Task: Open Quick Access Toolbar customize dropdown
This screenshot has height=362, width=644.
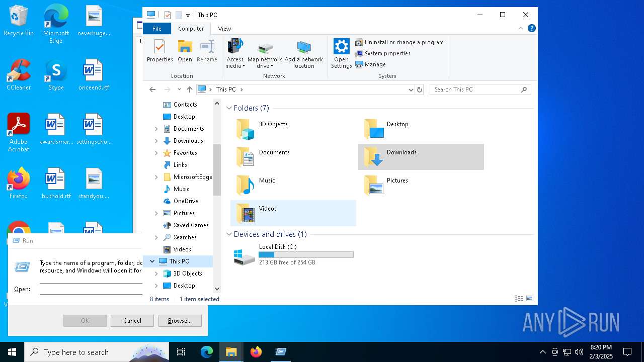Action: (188, 15)
